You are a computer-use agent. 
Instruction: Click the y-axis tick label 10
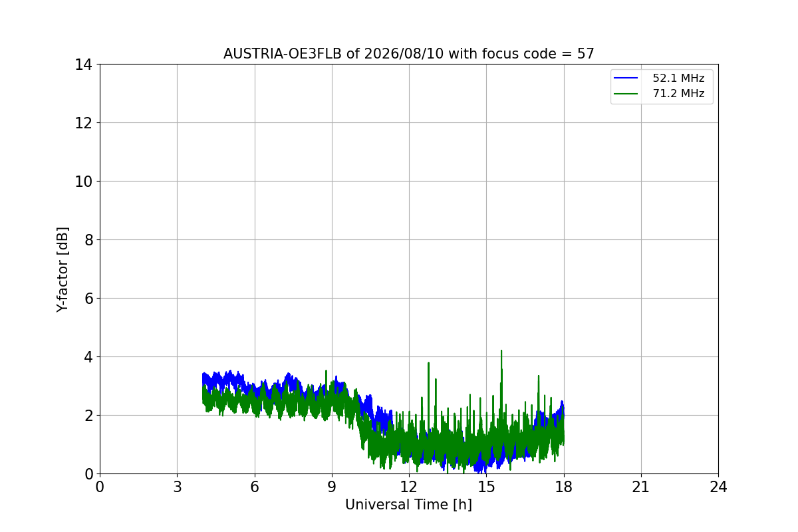point(84,182)
